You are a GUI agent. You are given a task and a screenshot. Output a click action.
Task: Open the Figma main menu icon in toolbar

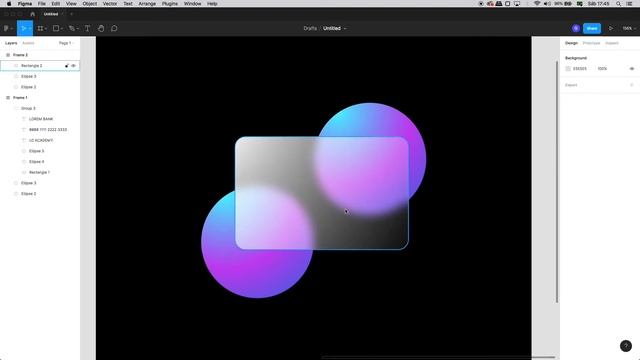(6, 29)
